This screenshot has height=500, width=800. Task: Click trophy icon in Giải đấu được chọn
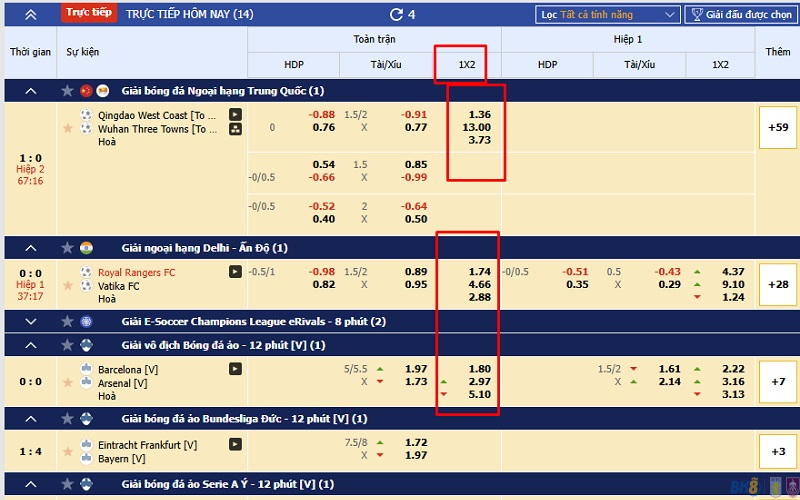[695, 15]
